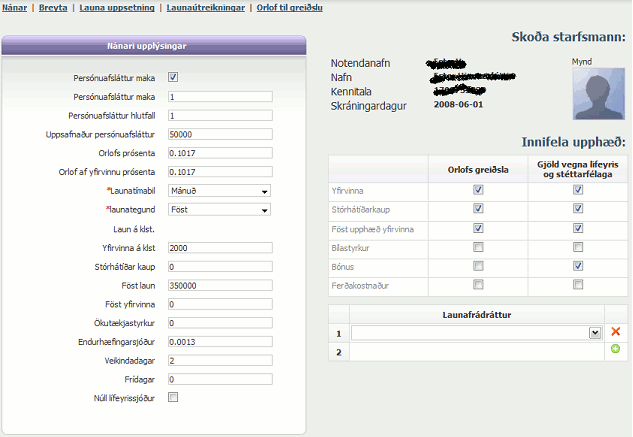Click the Laun á klst. label

click(x=134, y=229)
